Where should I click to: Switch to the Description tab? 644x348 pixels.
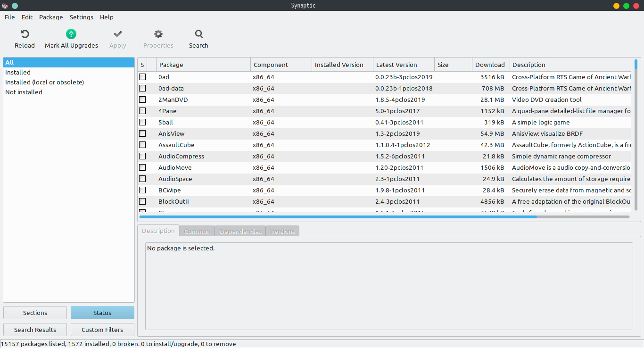tap(158, 231)
